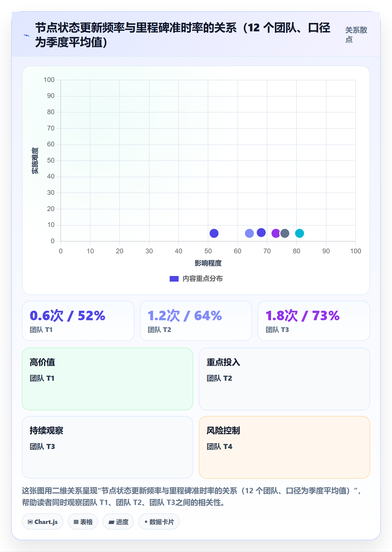Click the cyan scatter point near 81
The image size is (392, 552).
(300, 233)
